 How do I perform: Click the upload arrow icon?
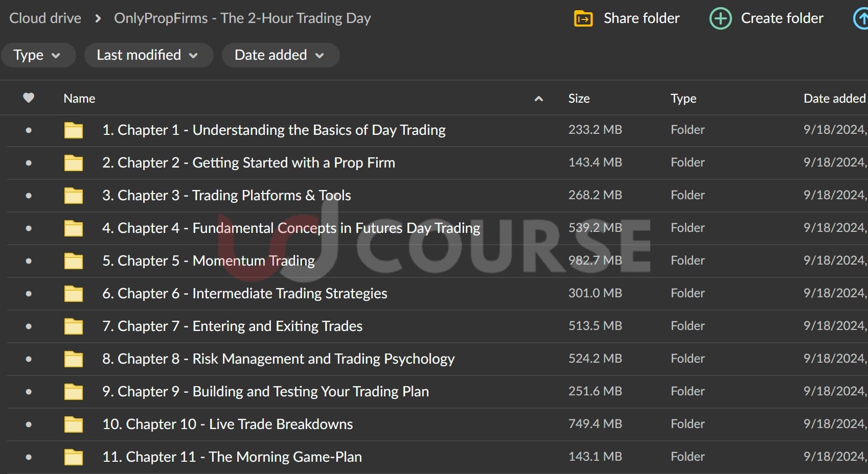(862, 19)
